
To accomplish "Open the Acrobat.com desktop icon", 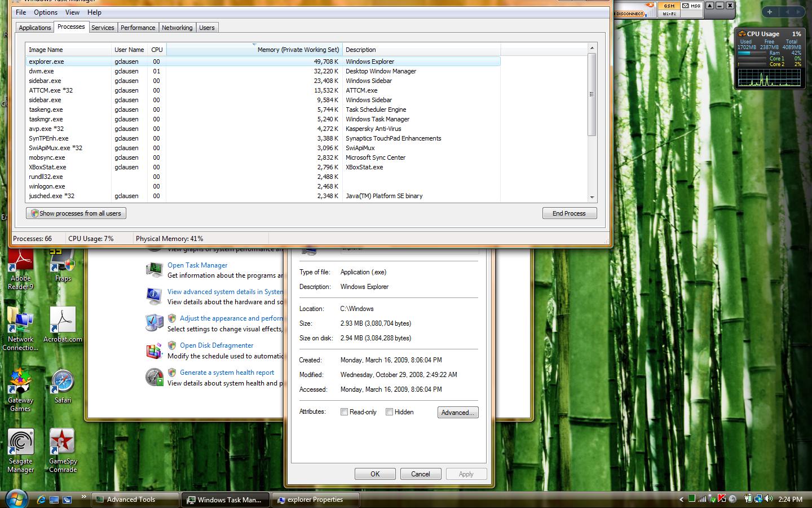I will pos(63,325).
